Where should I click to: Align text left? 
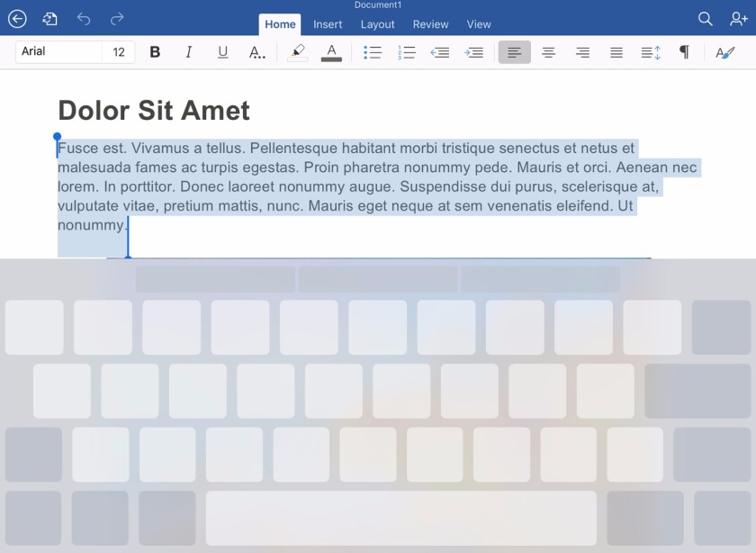coord(515,52)
